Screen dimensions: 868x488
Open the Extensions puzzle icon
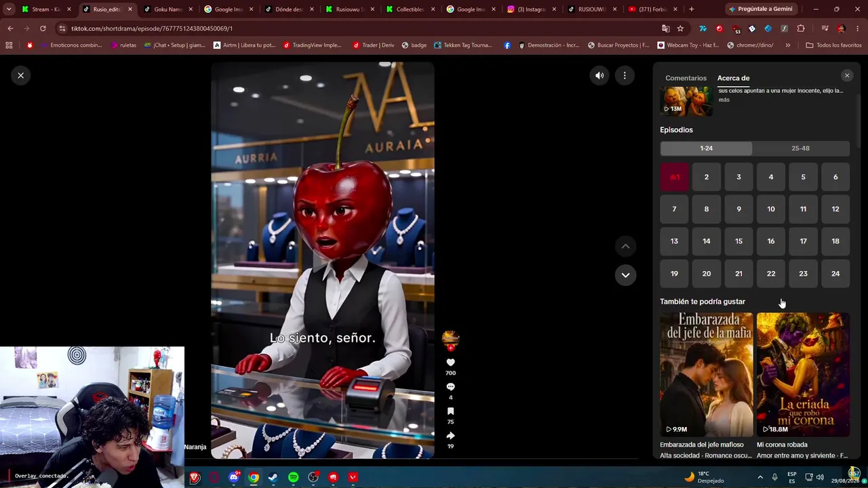point(801,28)
